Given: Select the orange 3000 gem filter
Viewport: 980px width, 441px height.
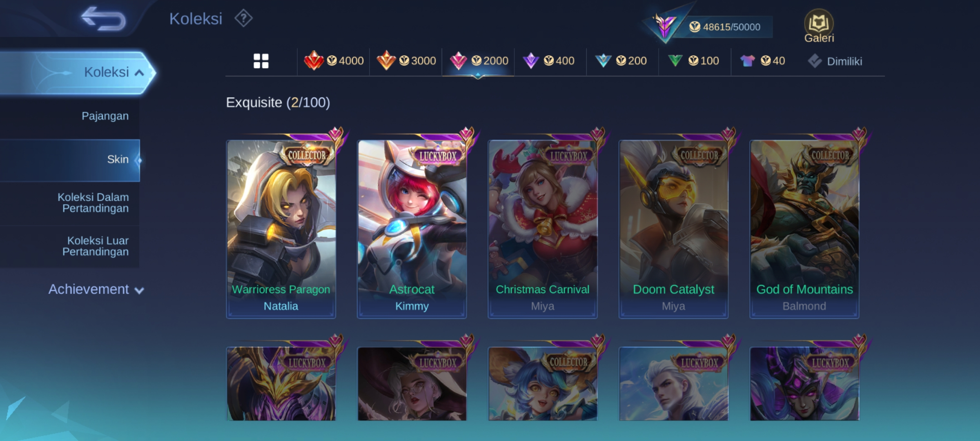Looking at the screenshot, I should coord(406,61).
